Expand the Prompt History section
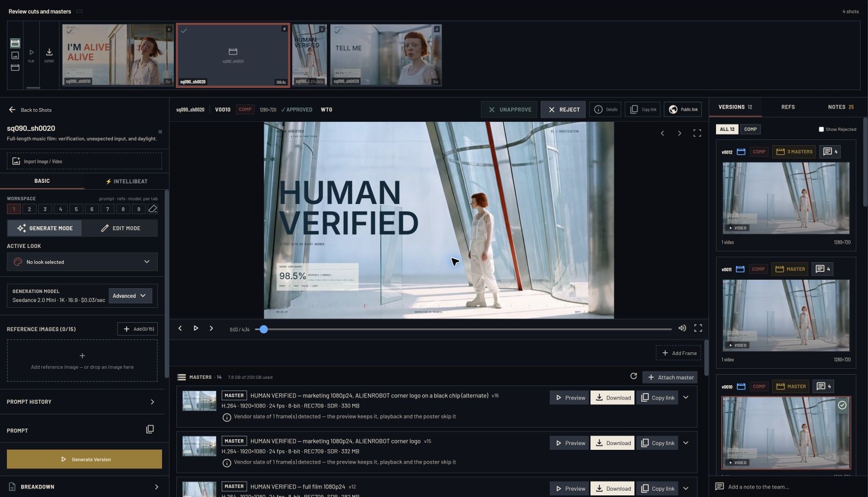 coord(82,402)
